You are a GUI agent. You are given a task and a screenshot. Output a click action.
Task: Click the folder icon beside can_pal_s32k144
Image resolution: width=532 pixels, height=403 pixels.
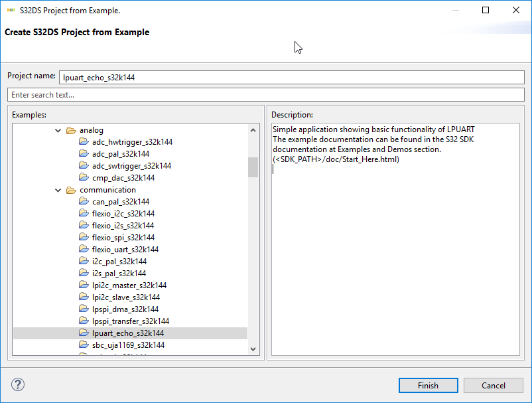pos(84,202)
